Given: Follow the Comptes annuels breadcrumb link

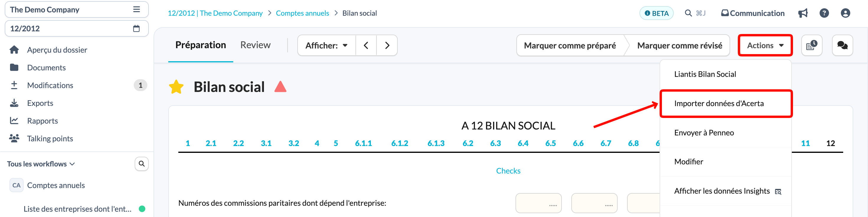Looking at the screenshot, I should [302, 13].
